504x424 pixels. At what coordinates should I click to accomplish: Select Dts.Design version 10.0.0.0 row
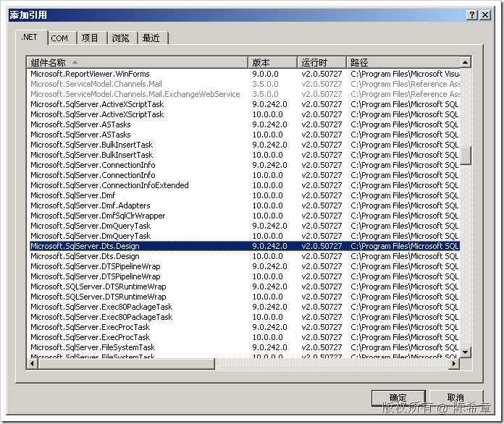[x=244, y=256]
